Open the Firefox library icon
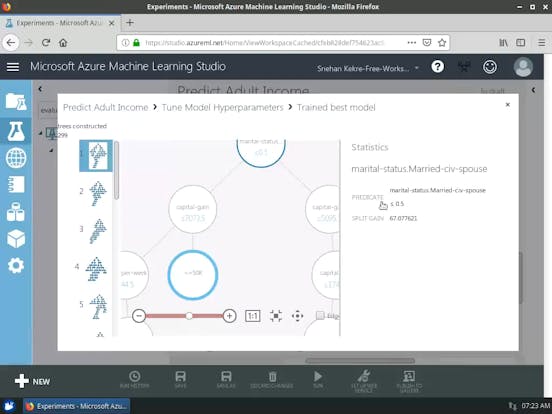552x414 pixels. click(x=503, y=43)
